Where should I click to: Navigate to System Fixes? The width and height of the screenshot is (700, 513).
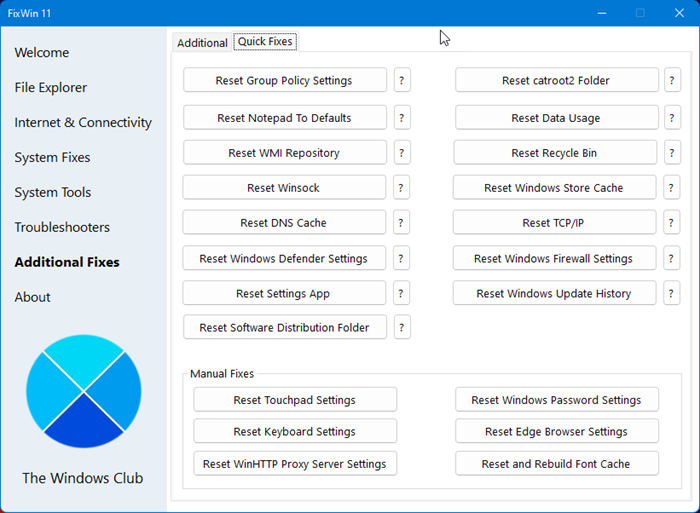click(x=52, y=157)
